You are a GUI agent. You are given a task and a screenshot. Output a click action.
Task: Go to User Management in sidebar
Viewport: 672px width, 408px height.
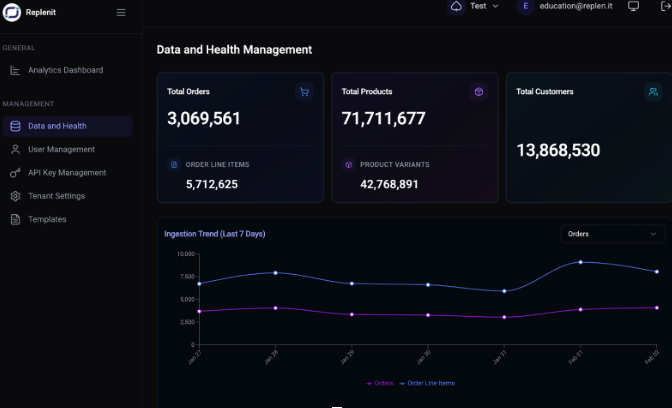61,149
